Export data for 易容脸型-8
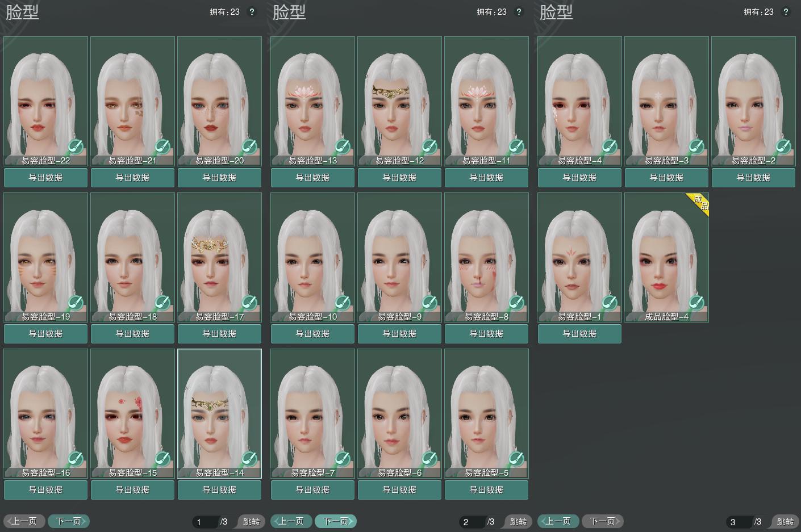 point(486,334)
